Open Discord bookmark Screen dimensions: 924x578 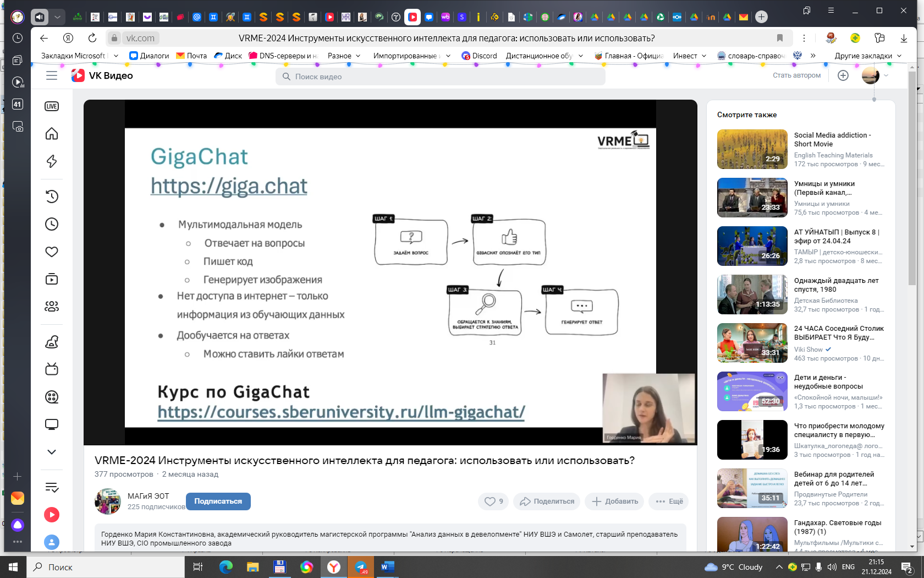point(479,56)
